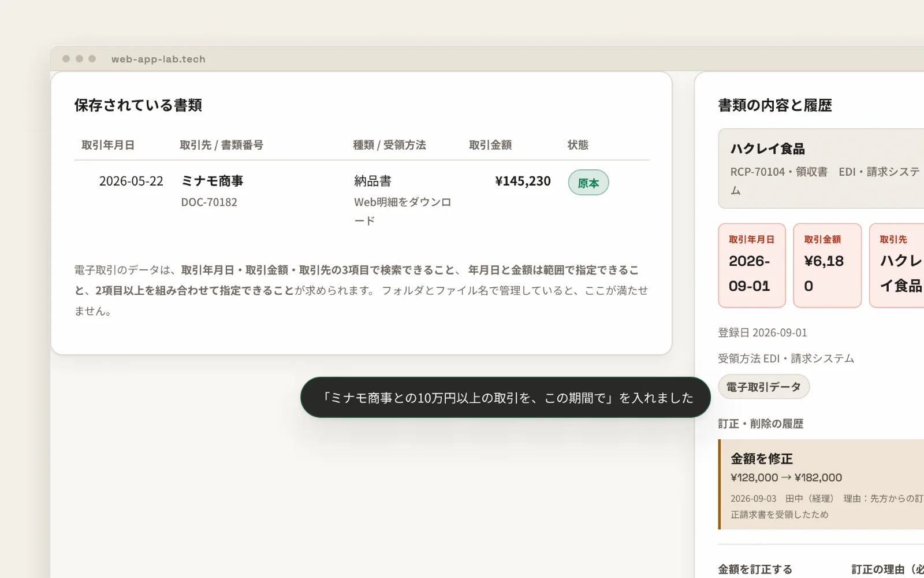Select the 種類 / 受領方法 column header

point(390,145)
